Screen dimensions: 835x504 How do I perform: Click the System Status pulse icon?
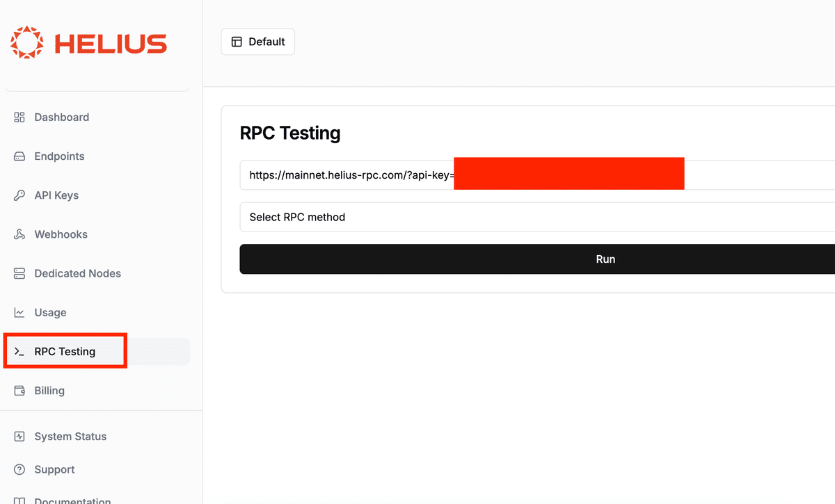coord(19,437)
